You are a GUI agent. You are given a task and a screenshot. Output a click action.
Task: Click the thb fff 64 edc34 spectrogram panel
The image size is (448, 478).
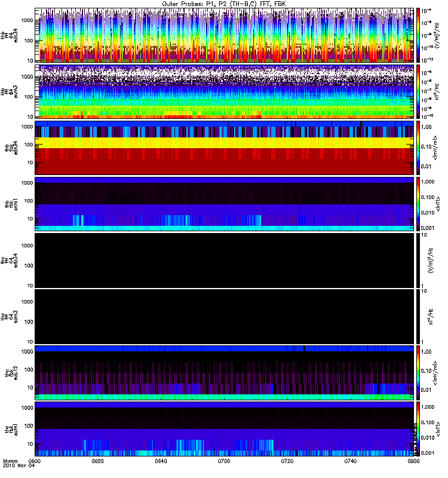[225, 35]
